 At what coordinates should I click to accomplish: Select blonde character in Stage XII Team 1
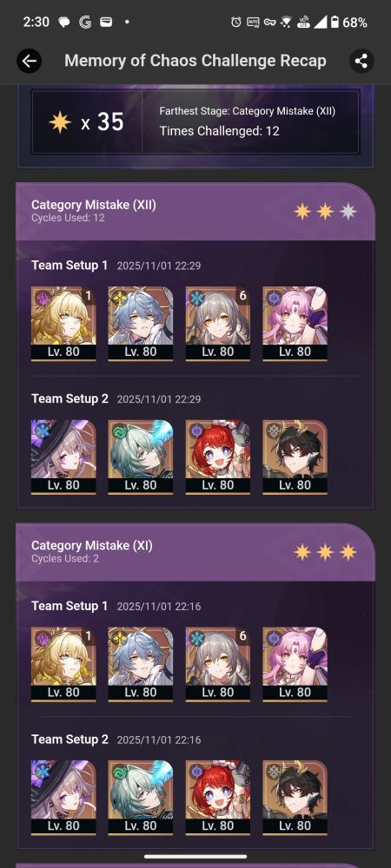63,324
